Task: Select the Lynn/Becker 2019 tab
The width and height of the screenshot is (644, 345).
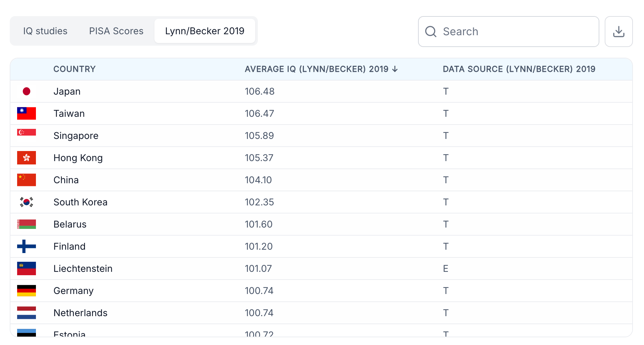Action: (x=204, y=31)
